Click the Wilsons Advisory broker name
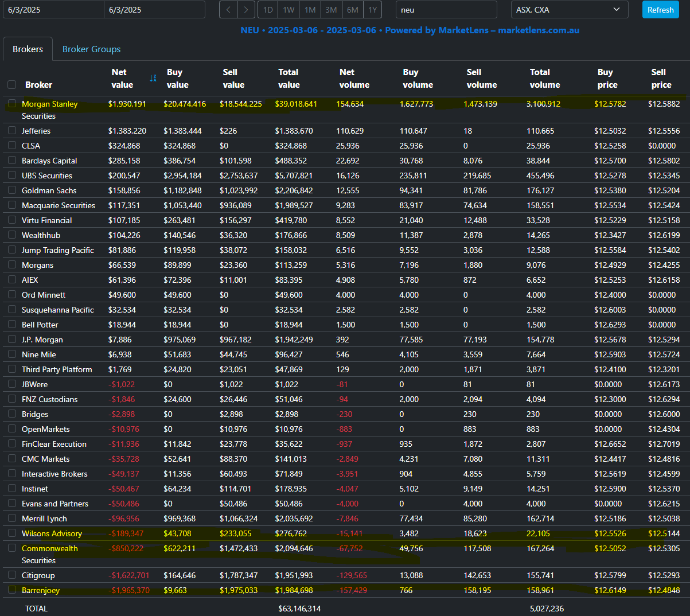 tap(52, 533)
